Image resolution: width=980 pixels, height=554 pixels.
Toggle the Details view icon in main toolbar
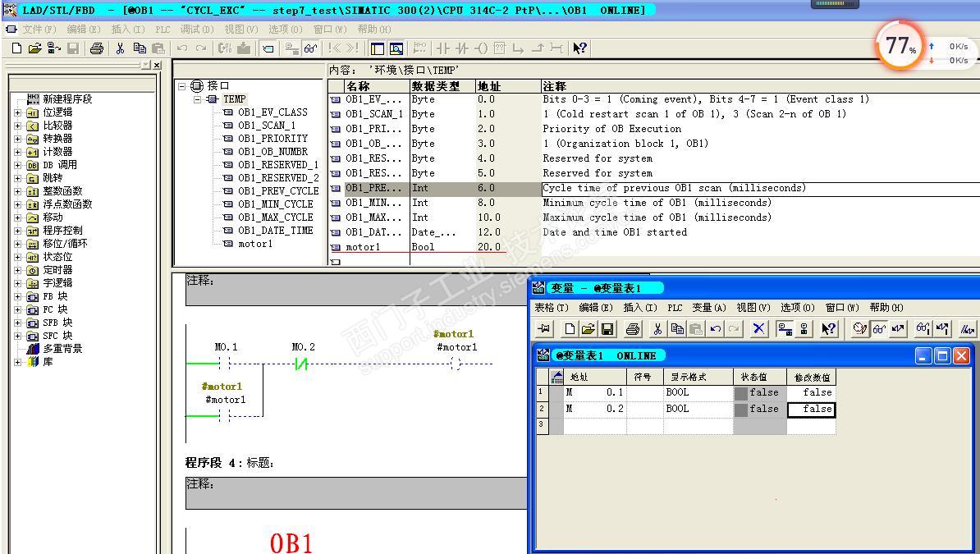pos(396,48)
